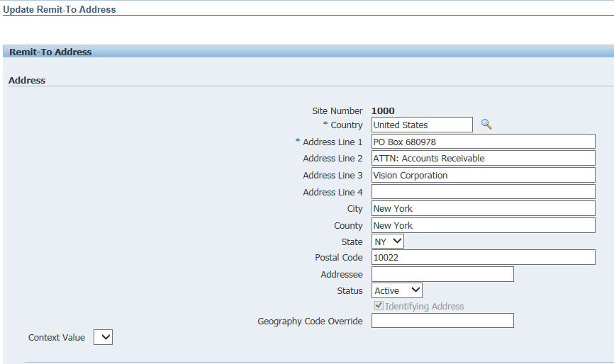The image size is (614, 364).
Task: Click the Address subsection heading
Action: pos(27,81)
